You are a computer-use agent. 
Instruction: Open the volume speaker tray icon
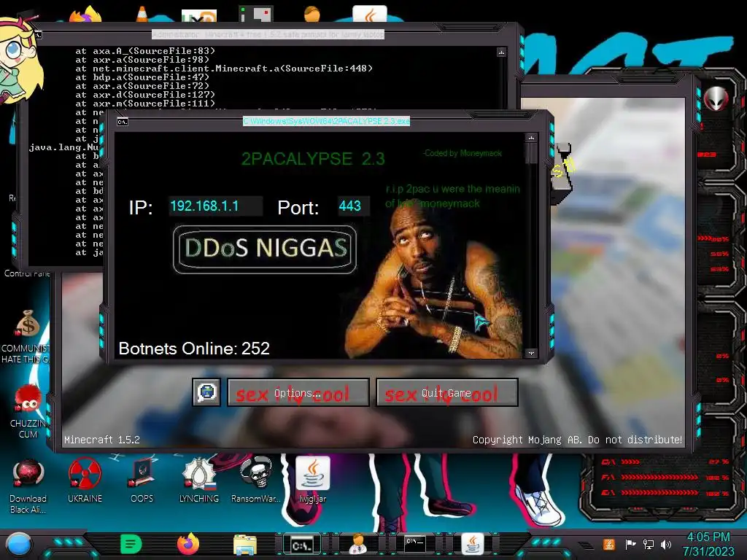pos(666,544)
